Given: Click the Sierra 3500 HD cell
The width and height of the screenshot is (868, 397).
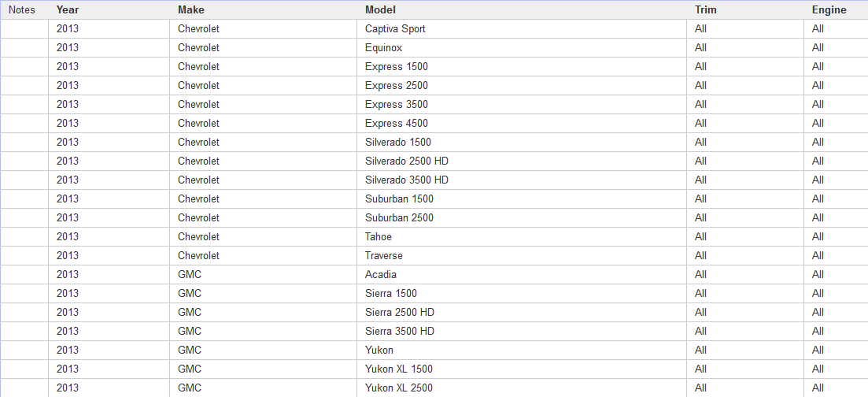Looking at the screenshot, I should pyautogui.click(x=400, y=332).
